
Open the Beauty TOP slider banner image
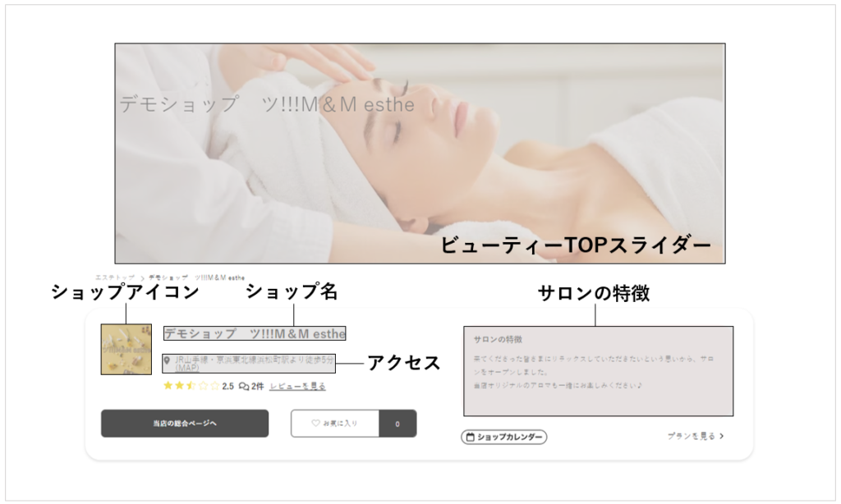point(420,153)
